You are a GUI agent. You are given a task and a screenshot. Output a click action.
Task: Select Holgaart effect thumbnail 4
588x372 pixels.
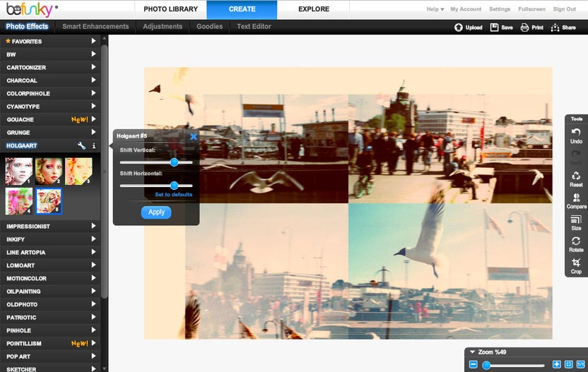[x=19, y=201]
